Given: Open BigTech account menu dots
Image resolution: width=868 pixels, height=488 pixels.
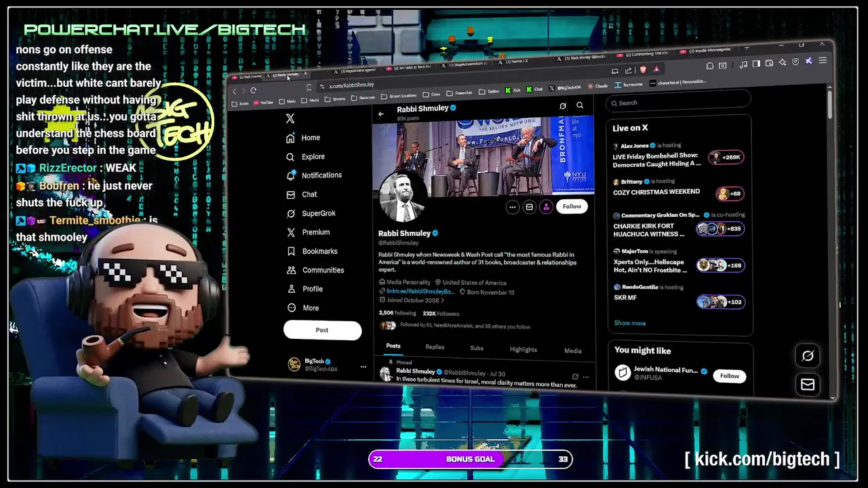Looking at the screenshot, I should [x=363, y=367].
